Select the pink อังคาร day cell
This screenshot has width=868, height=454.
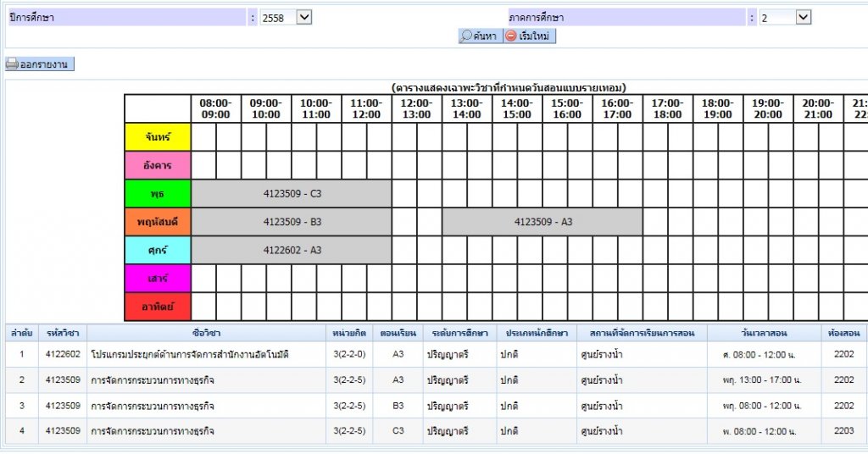pyautogui.click(x=158, y=165)
